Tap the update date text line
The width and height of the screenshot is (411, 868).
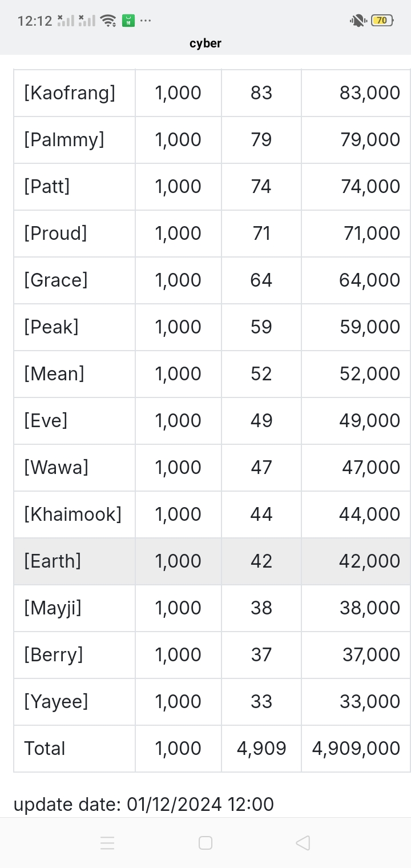pos(144,804)
